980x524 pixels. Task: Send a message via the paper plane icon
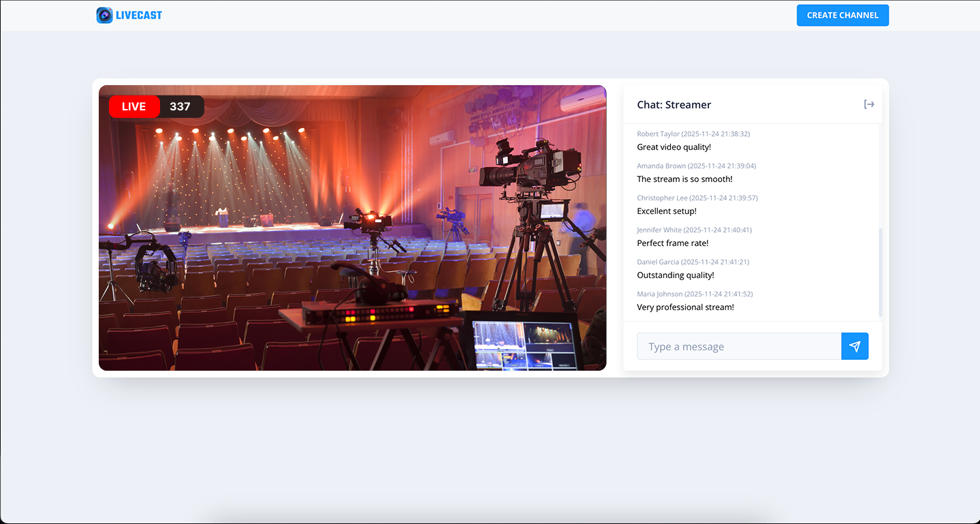(855, 346)
